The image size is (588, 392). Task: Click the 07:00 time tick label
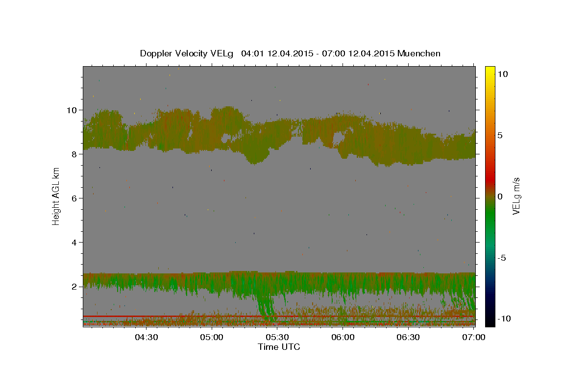[474, 337]
